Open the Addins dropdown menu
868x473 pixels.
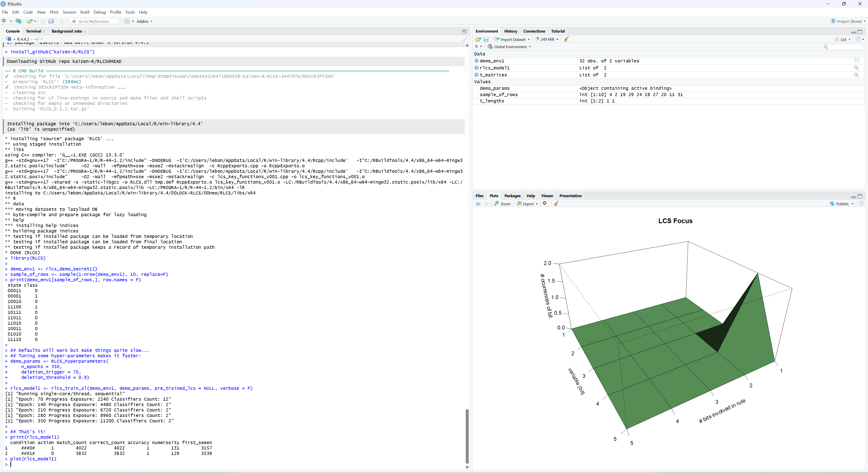(x=144, y=21)
